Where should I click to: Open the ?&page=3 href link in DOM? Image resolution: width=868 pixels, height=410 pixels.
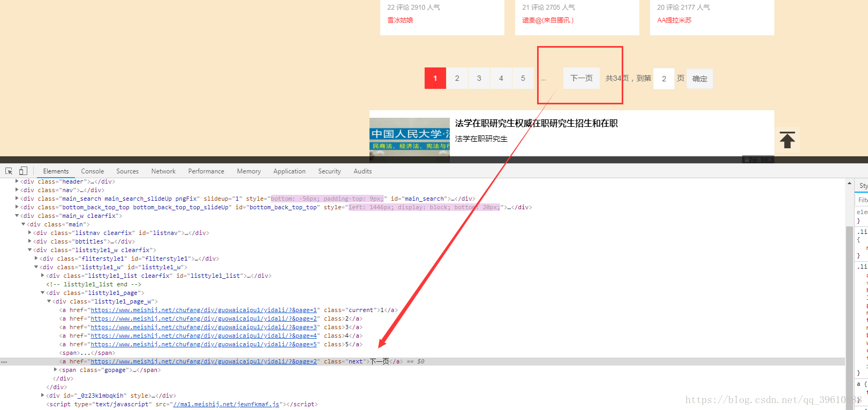click(x=204, y=327)
